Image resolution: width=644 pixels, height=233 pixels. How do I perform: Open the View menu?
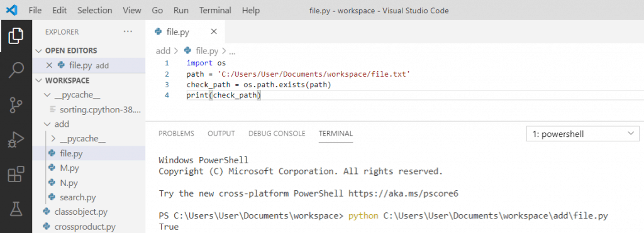(132, 10)
